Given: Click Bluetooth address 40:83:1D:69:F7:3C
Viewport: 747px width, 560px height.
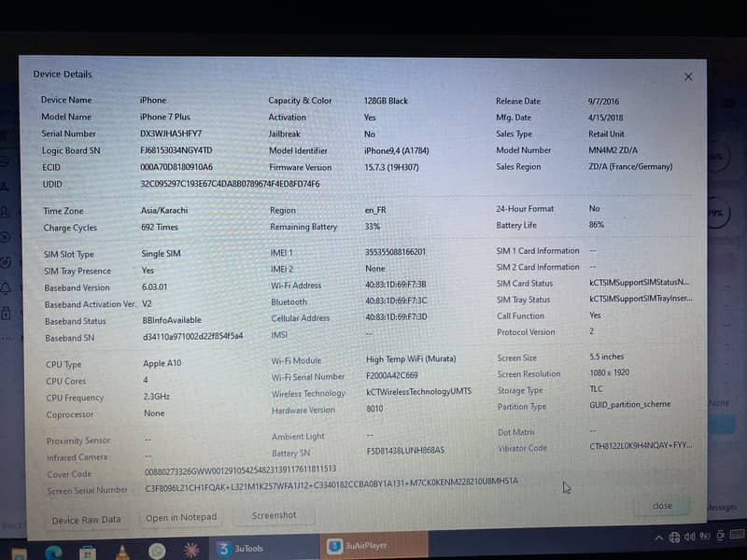Looking at the screenshot, I should tap(396, 301).
